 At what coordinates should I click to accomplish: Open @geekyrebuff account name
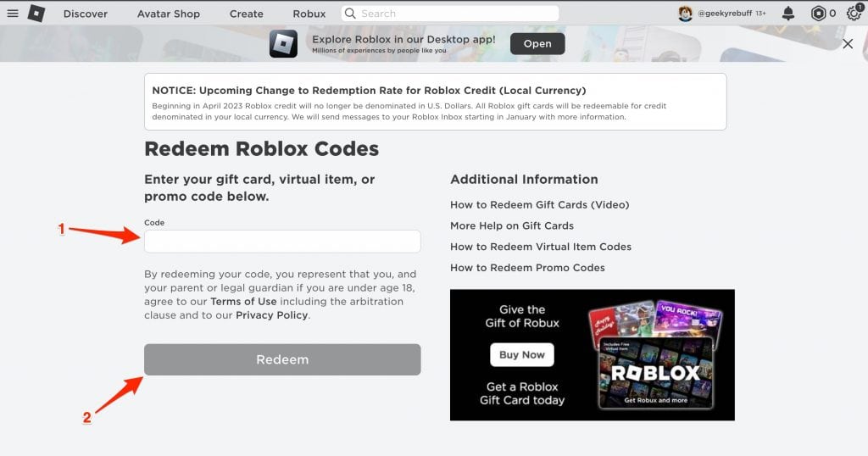click(x=725, y=14)
